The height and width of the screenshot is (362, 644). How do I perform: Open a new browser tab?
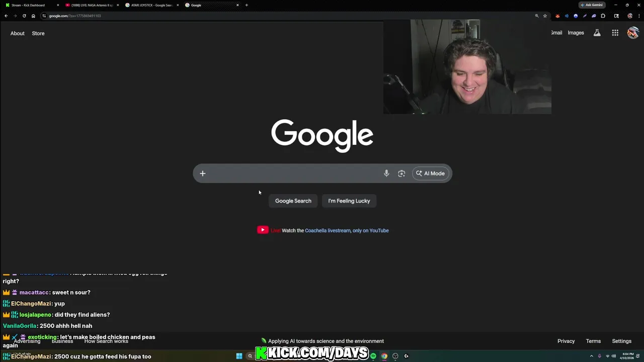point(247,5)
